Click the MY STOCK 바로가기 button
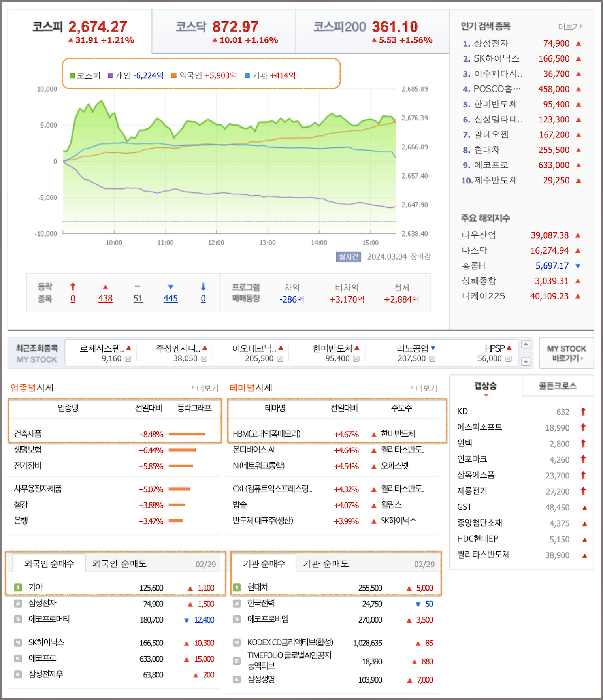 pos(567,353)
